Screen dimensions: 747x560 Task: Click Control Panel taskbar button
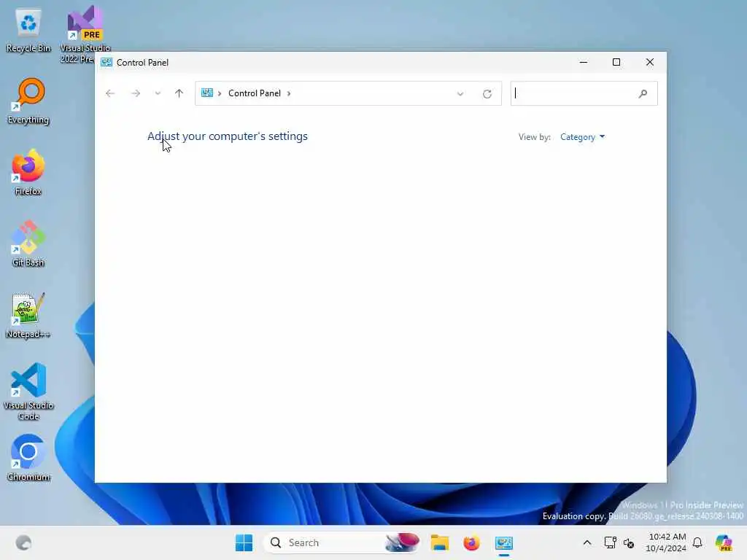click(503, 542)
